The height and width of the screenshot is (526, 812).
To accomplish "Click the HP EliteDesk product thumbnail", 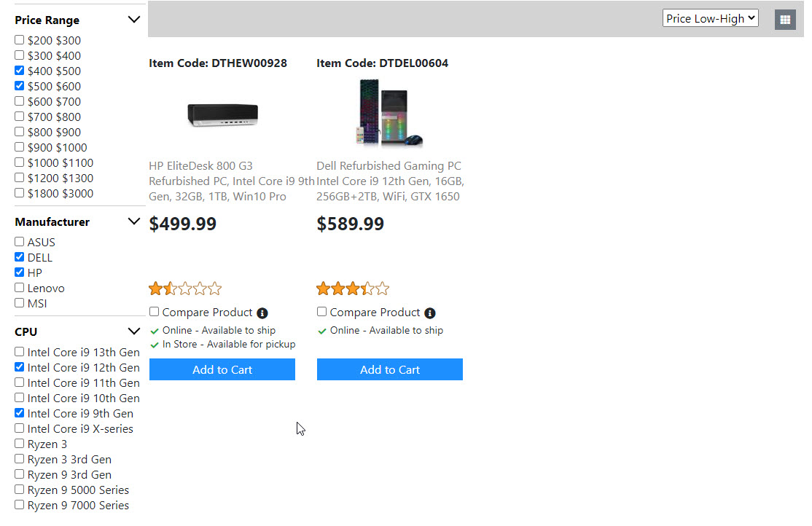I will tap(222, 114).
